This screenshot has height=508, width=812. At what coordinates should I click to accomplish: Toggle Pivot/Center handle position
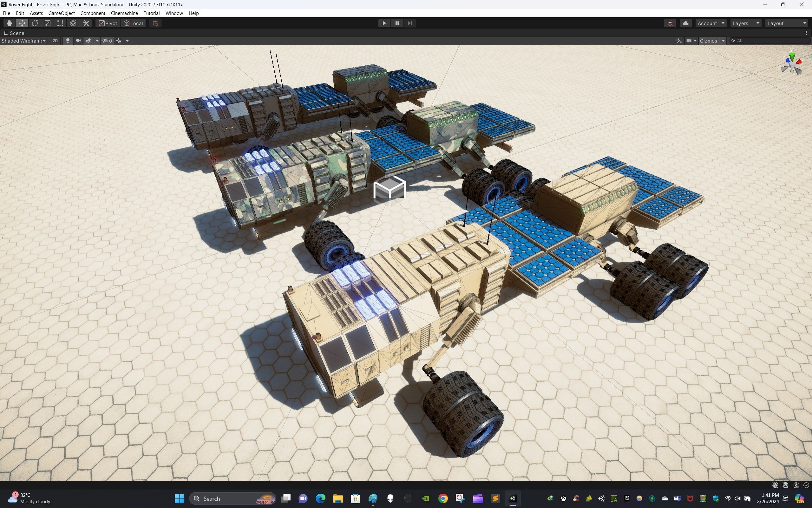(x=108, y=23)
